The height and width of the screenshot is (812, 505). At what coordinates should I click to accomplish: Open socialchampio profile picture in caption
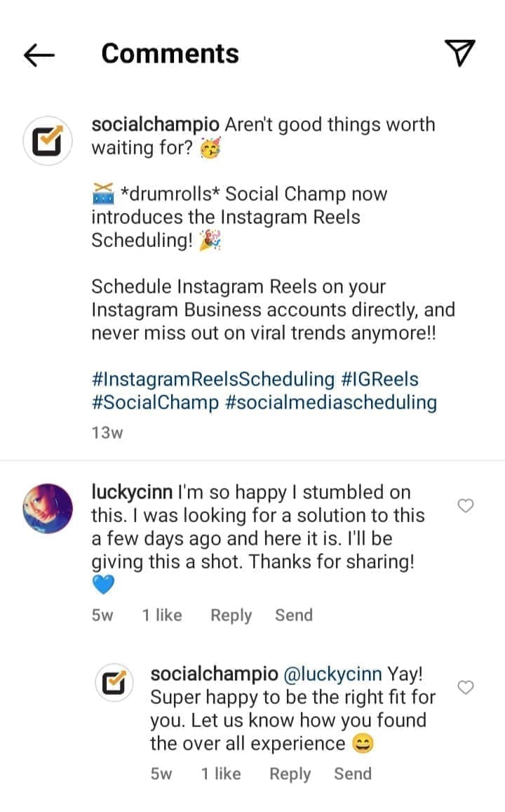click(x=48, y=142)
